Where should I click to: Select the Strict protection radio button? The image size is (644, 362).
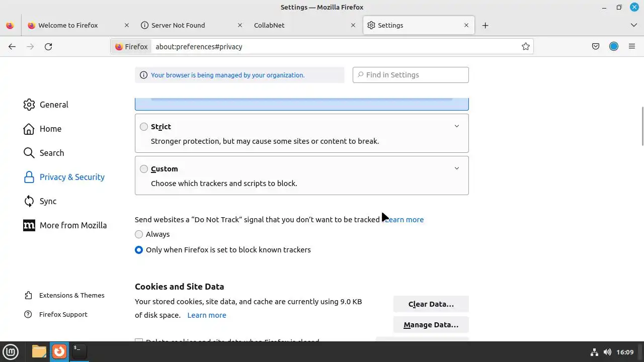pyautogui.click(x=144, y=127)
